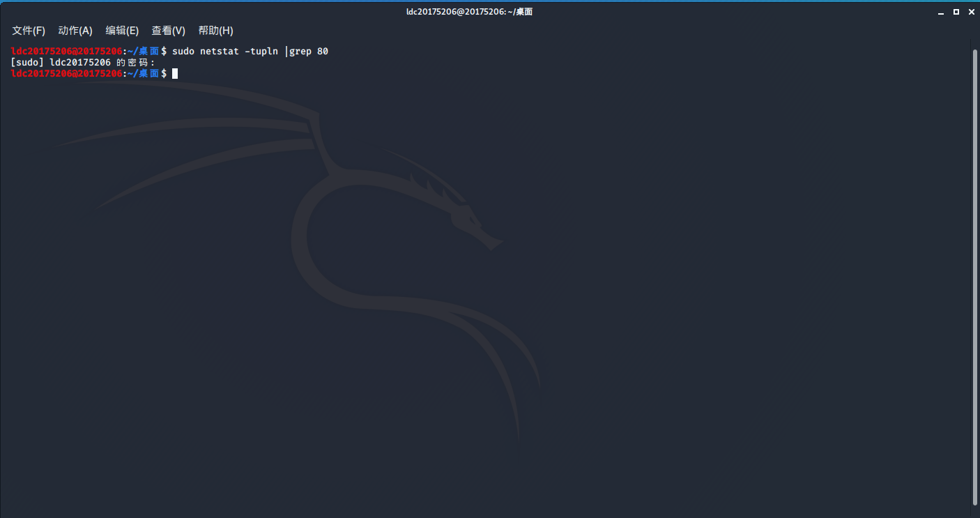980x518 pixels.
Task: Click the red username in the first prompt
Action: point(66,52)
